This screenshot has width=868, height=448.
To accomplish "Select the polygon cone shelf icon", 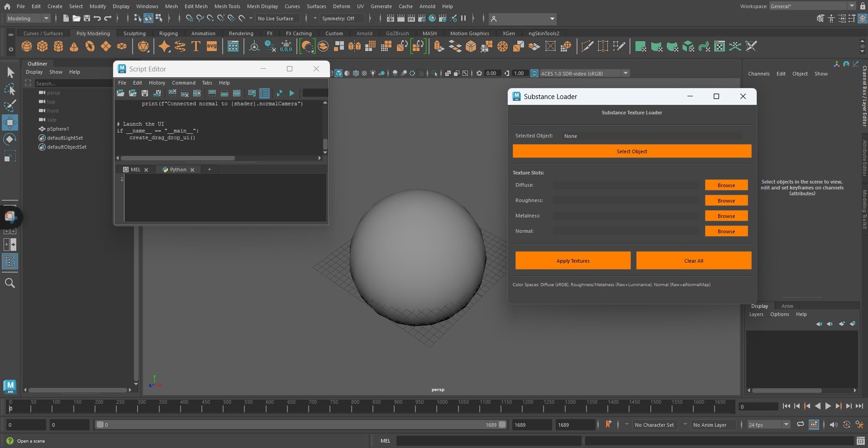I will [x=74, y=46].
